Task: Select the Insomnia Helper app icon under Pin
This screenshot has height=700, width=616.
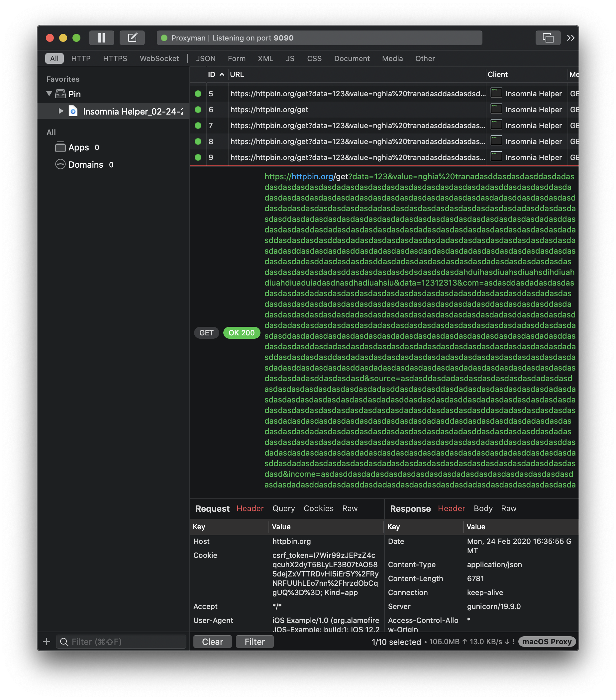Action: (x=74, y=111)
